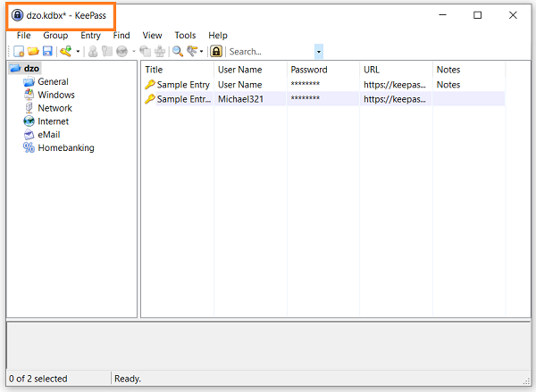
Task: Click the URL cell of first Sample Entry
Action: tap(395, 85)
